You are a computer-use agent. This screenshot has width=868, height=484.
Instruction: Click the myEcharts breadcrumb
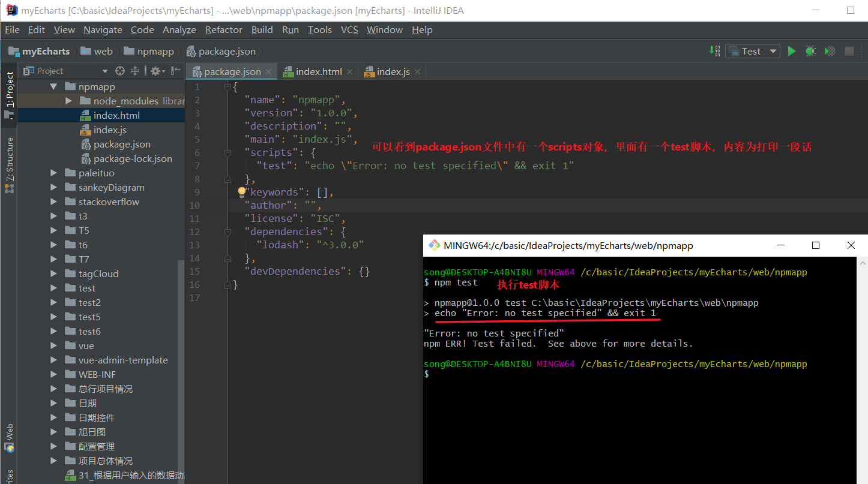[39, 51]
